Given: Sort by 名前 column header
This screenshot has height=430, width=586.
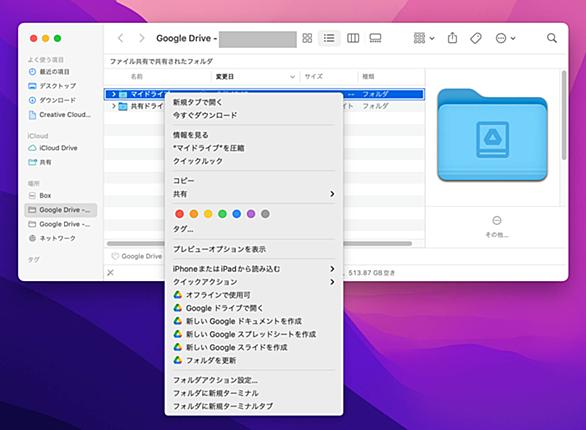Looking at the screenshot, I should tap(137, 77).
